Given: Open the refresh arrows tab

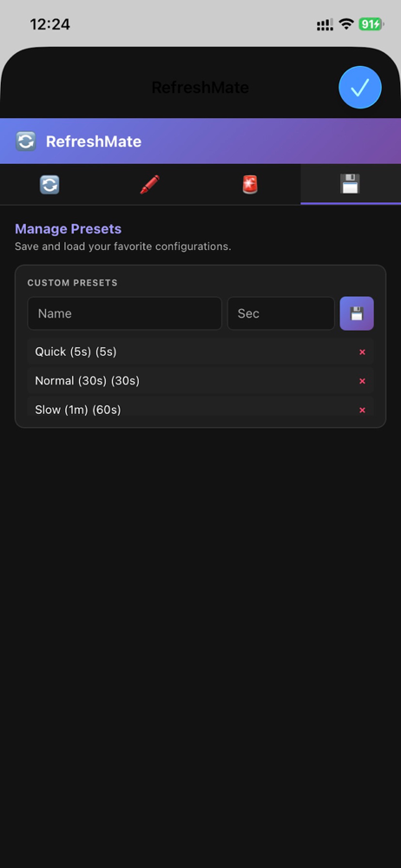Looking at the screenshot, I should (49, 184).
